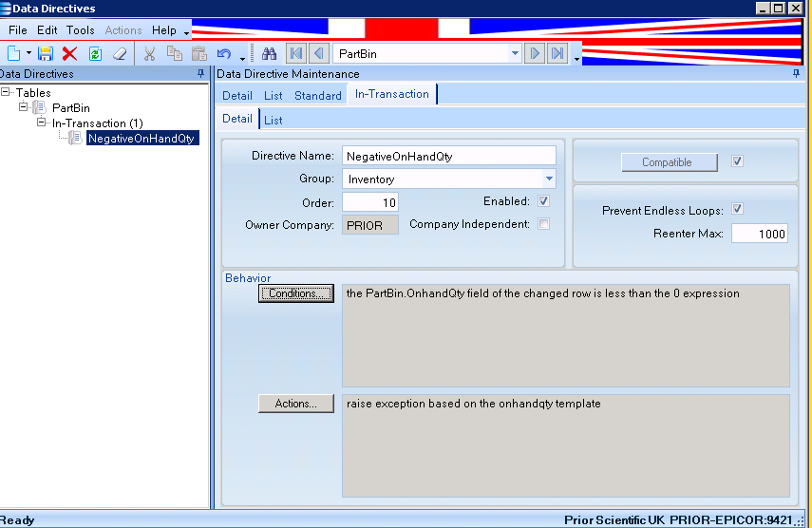Select the In-Transaction tab
812x528 pixels.
[x=392, y=94]
